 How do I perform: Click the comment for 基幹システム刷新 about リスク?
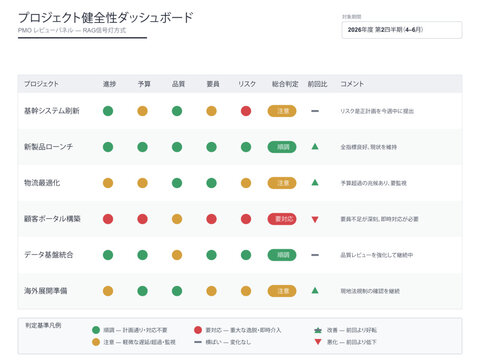[377, 111]
